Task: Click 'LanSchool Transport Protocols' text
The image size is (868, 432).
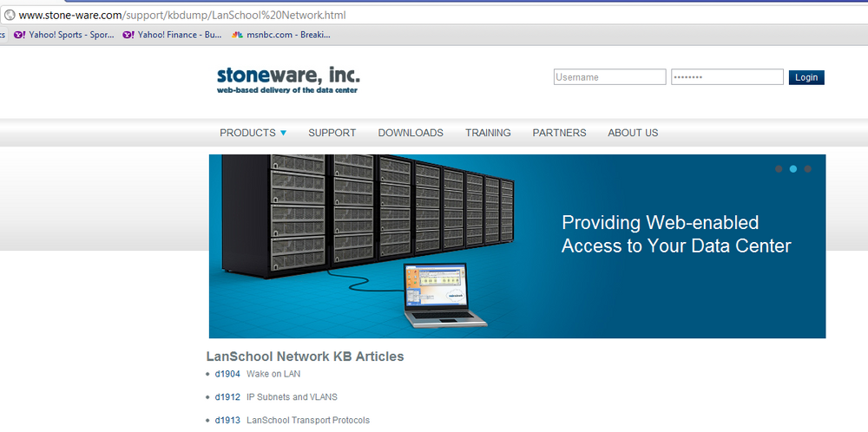Action: [x=308, y=421]
